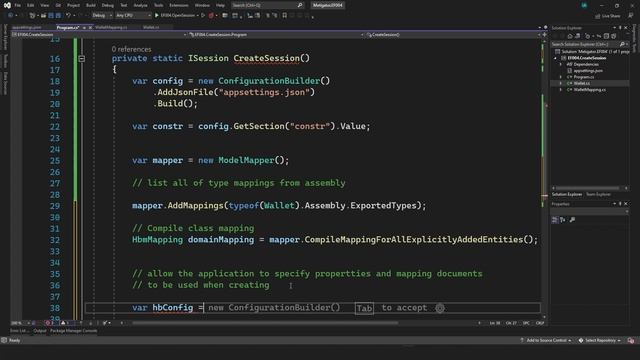Open the Package Manager Console tab
This screenshot has height=360, width=640.
[73, 331]
